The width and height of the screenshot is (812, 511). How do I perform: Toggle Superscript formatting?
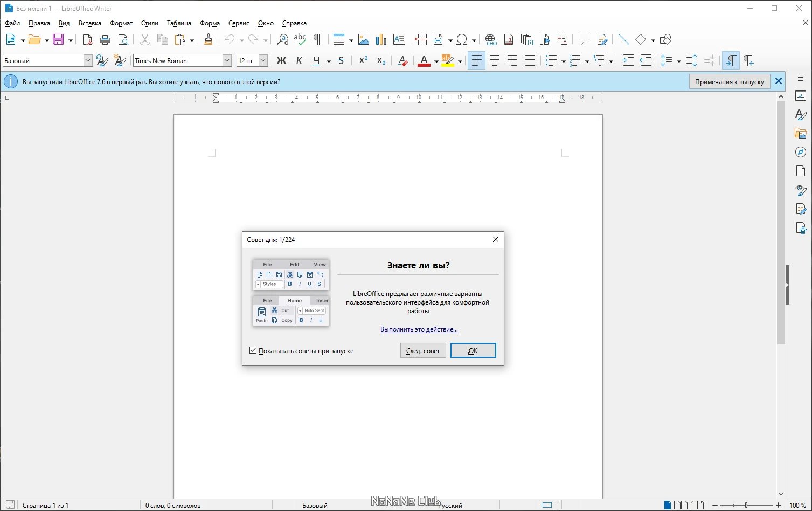363,61
